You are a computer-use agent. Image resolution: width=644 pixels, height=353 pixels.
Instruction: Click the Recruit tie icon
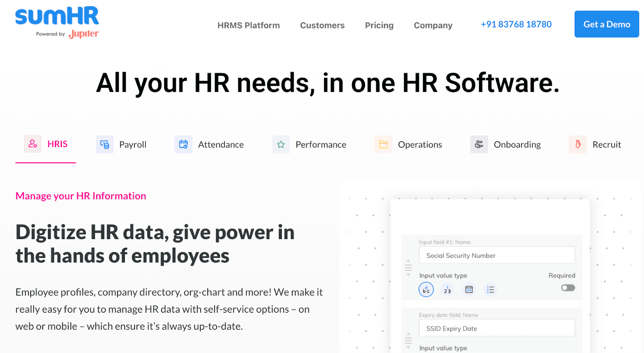[578, 144]
